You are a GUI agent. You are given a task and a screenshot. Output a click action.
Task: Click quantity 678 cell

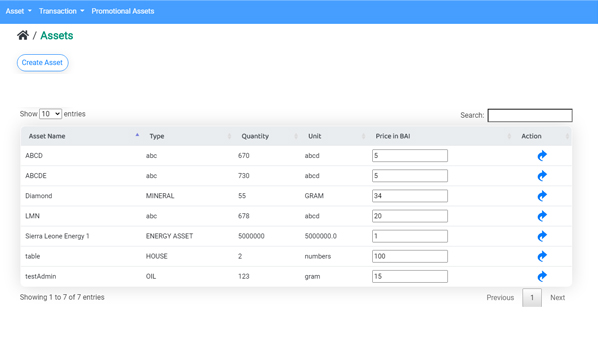click(x=244, y=216)
